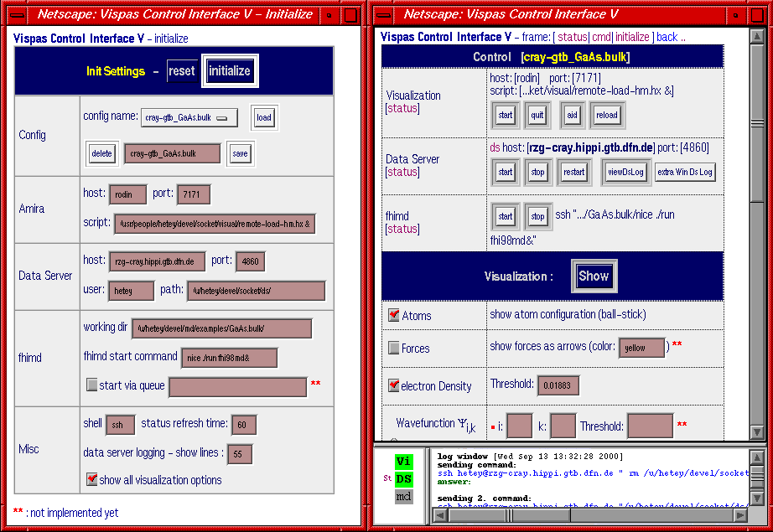Image resolution: width=773 pixels, height=532 pixels.
Task: Open the cmd frame link
Action: click(x=601, y=38)
